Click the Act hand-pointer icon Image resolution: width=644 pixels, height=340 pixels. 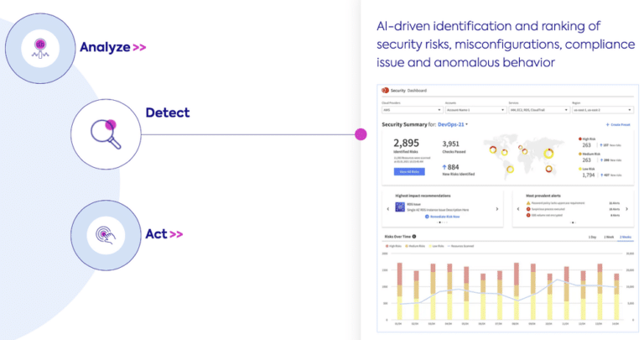(106, 235)
